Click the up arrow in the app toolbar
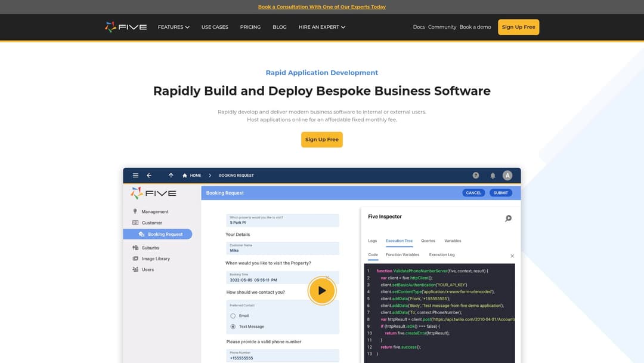 coord(171,175)
